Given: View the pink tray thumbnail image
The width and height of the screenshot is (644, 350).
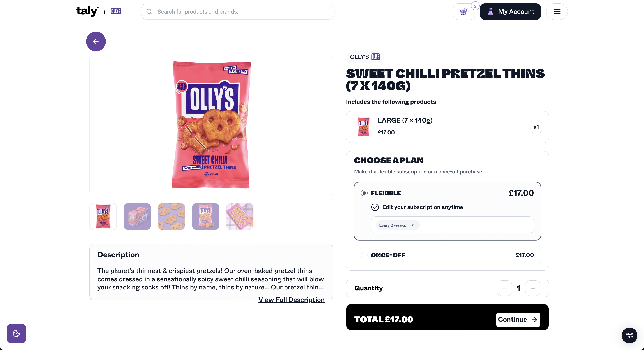Looking at the screenshot, I should coord(240,216).
